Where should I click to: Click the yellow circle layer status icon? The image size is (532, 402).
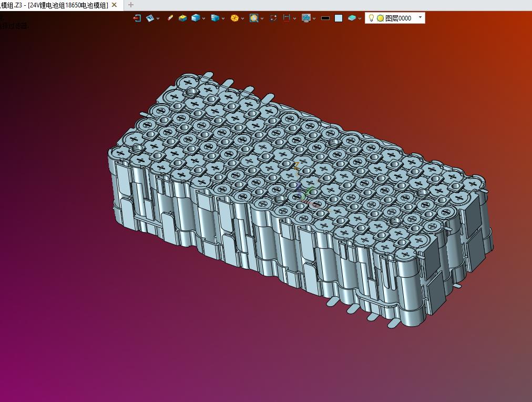(381, 18)
